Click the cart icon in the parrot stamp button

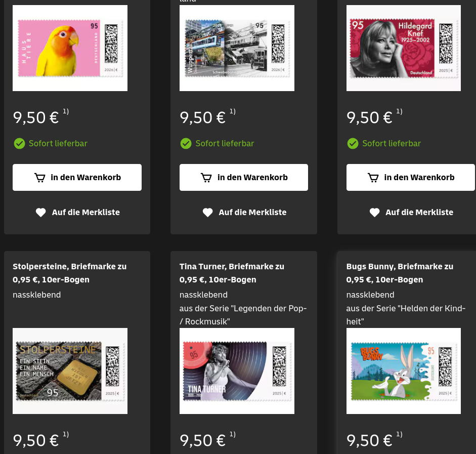(40, 177)
